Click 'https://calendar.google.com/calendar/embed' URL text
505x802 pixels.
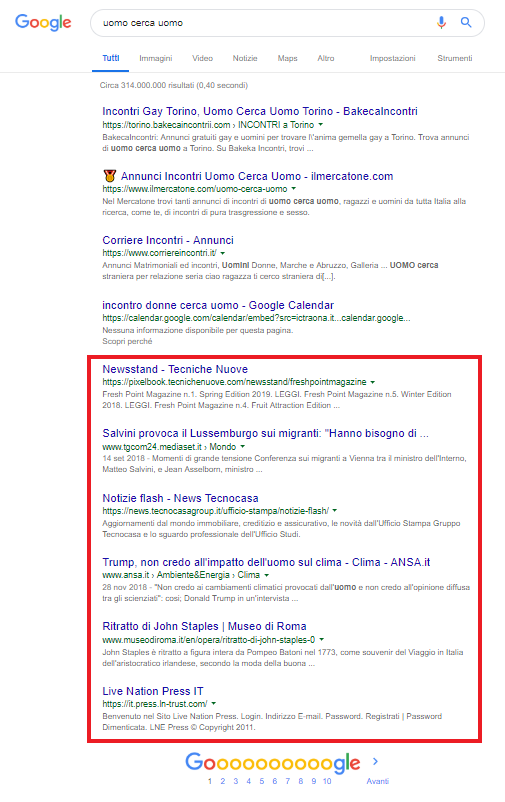[x=256, y=318]
